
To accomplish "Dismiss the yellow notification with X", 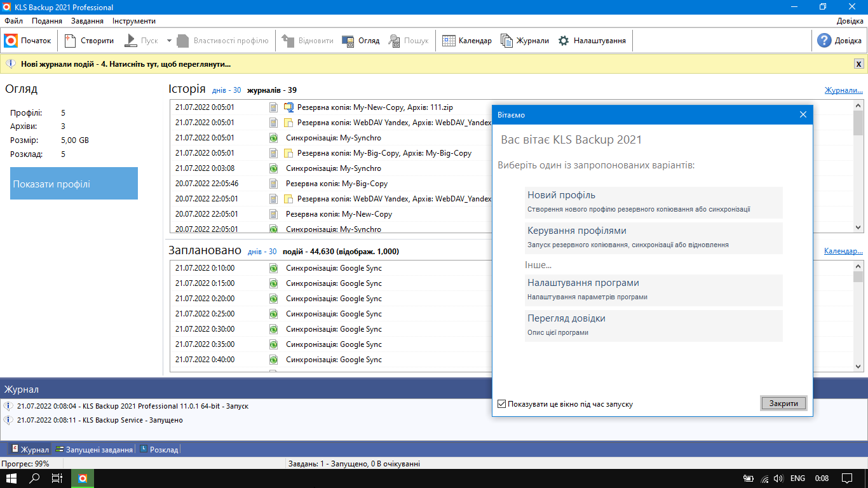I will click(858, 64).
